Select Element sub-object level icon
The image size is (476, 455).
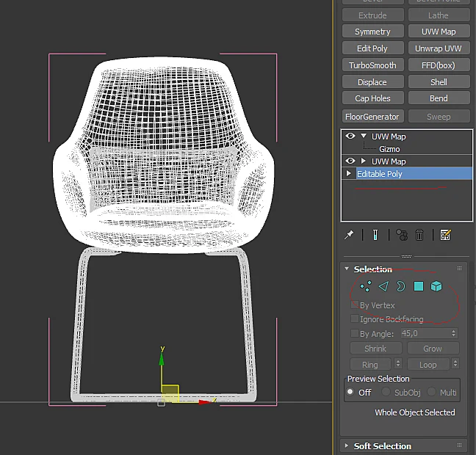[436, 286]
